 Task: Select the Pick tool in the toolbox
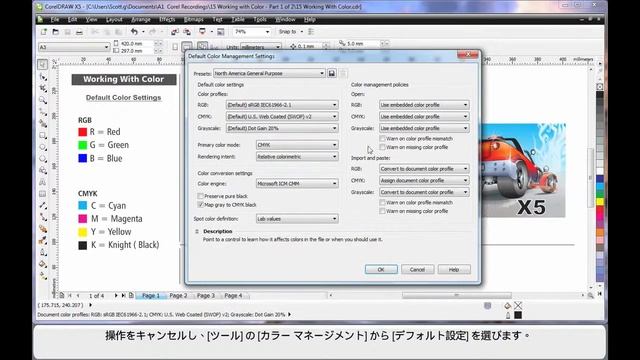43,64
